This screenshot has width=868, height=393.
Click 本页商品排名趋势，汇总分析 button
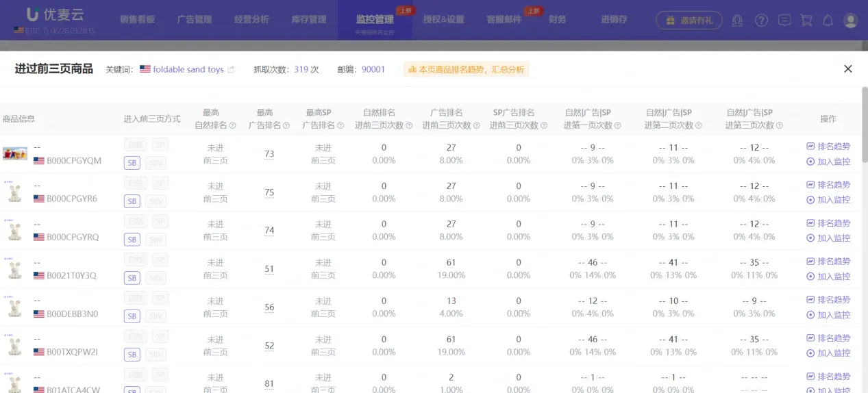pos(466,69)
